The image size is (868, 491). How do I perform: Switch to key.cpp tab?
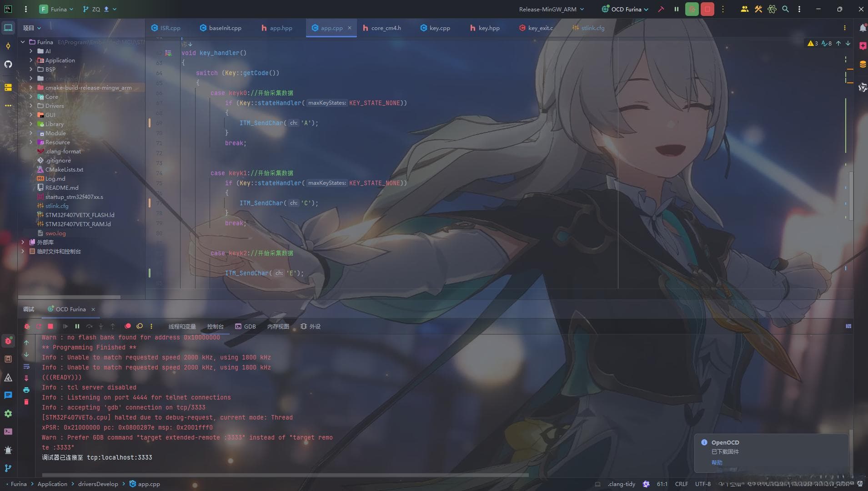pos(435,28)
